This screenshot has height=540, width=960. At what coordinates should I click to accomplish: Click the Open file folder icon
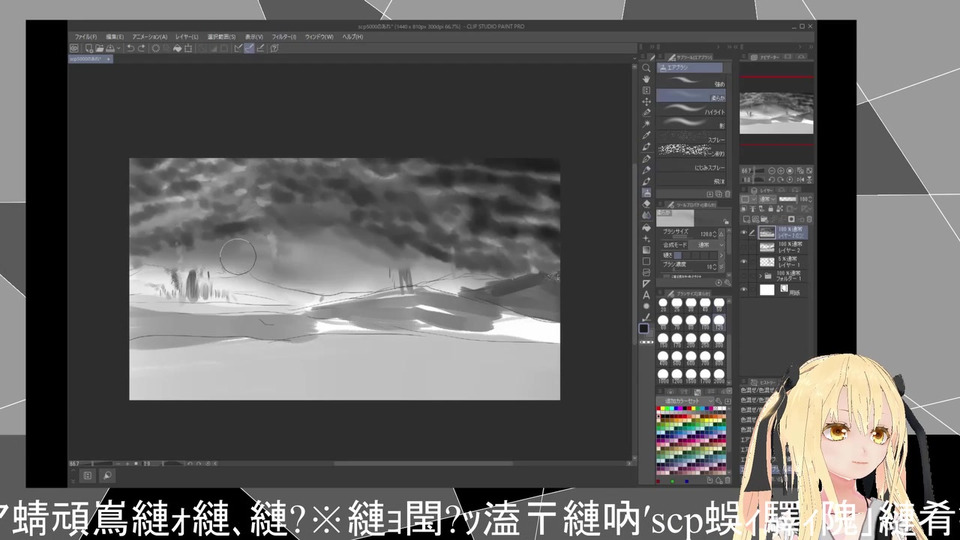point(100,48)
